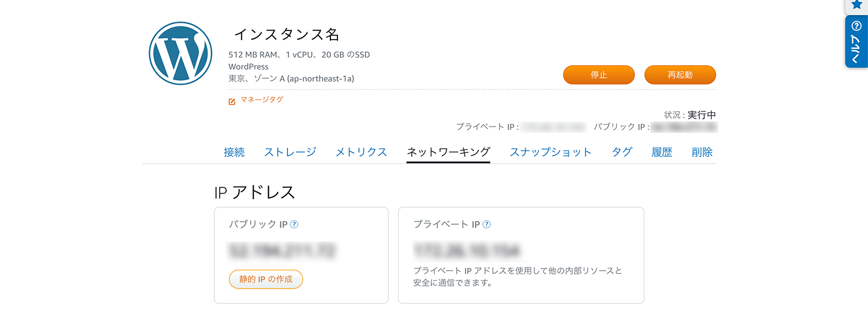Image resolution: width=868 pixels, height=319 pixels.
Task: Switch to the ストレージ tab
Action: coord(290,152)
